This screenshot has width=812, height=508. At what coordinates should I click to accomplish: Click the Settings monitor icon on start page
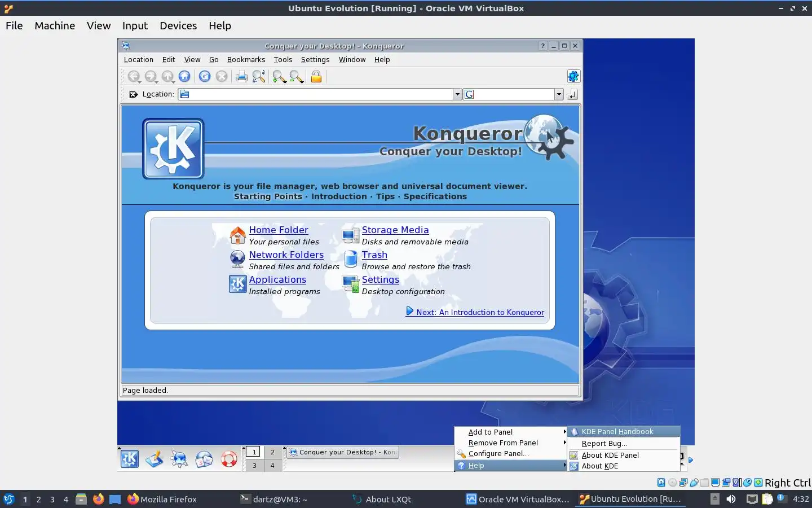point(351,284)
